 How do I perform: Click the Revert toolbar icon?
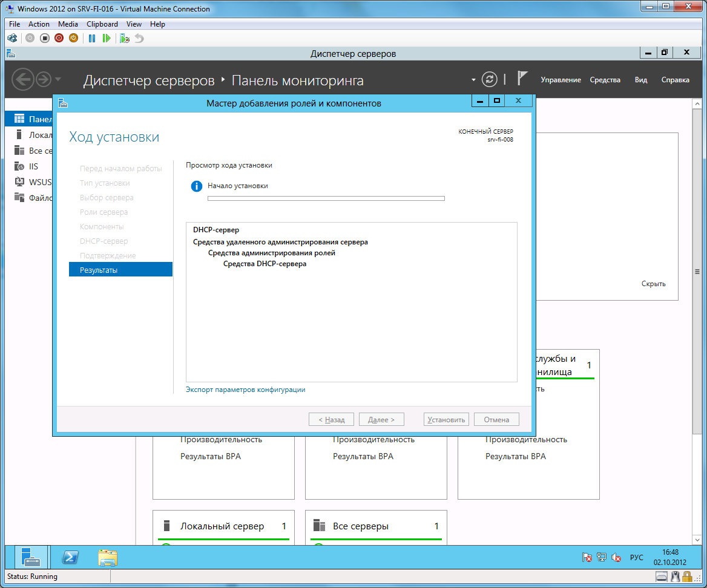pyautogui.click(x=139, y=38)
